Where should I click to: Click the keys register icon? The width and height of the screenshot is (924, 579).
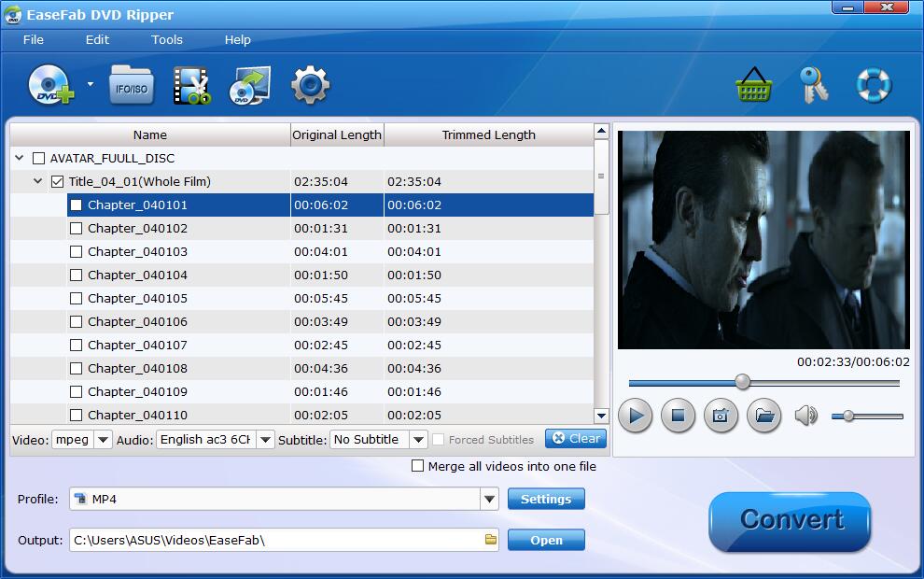[x=814, y=85]
